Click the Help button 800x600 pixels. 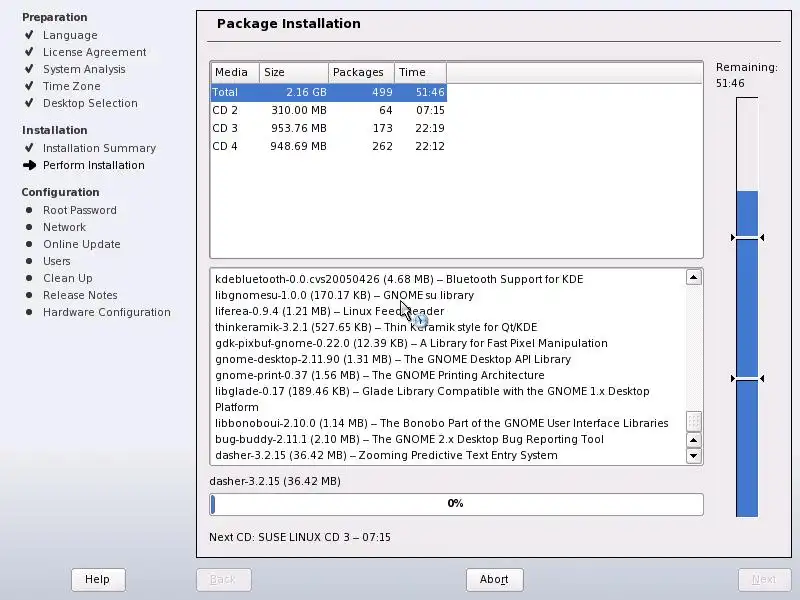pyautogui.click(x=98, y=580)
